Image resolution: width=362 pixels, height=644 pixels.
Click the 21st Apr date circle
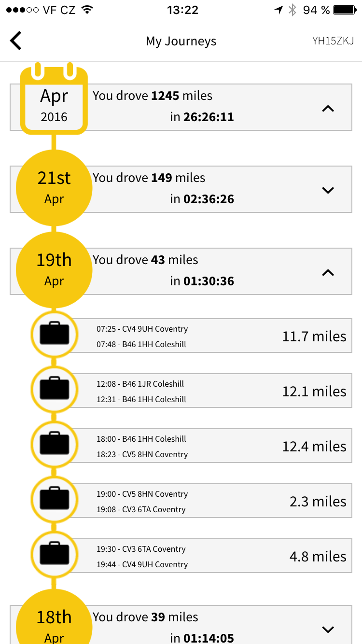(x=54, y=188)
